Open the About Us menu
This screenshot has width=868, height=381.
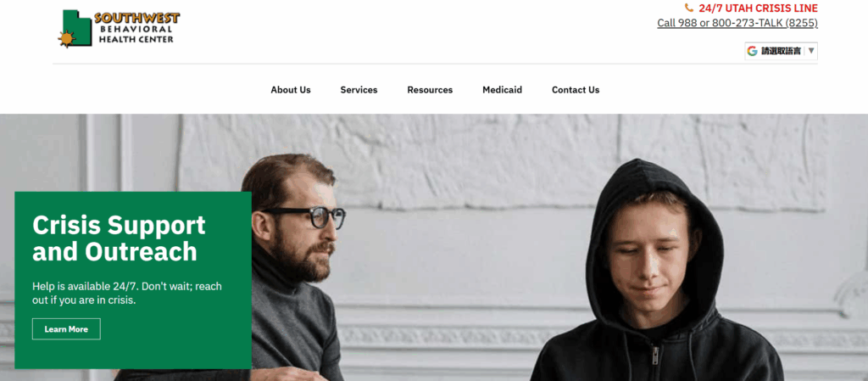point(291,90)
